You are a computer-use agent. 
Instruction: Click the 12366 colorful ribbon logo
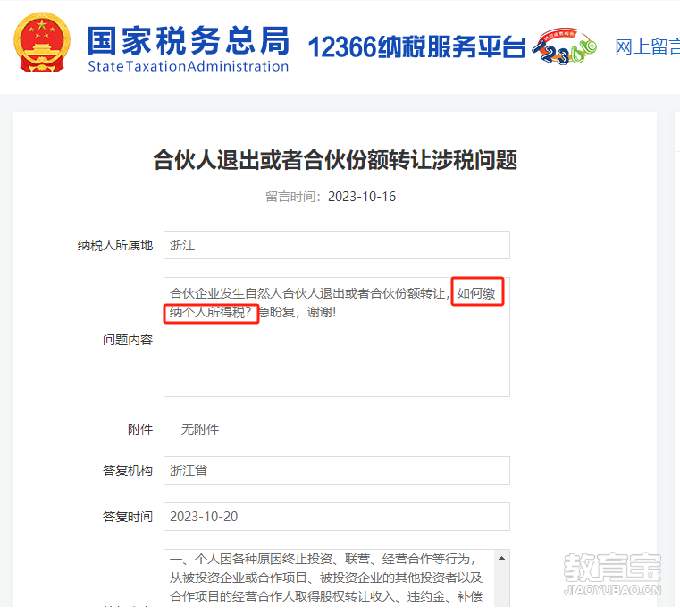(x=564, y=46)
